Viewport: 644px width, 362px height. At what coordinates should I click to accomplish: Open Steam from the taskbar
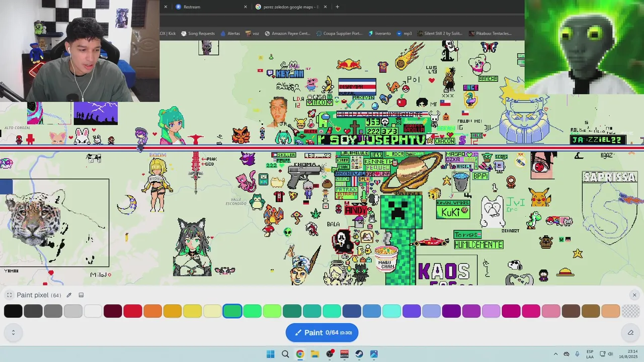click(359, 354)
